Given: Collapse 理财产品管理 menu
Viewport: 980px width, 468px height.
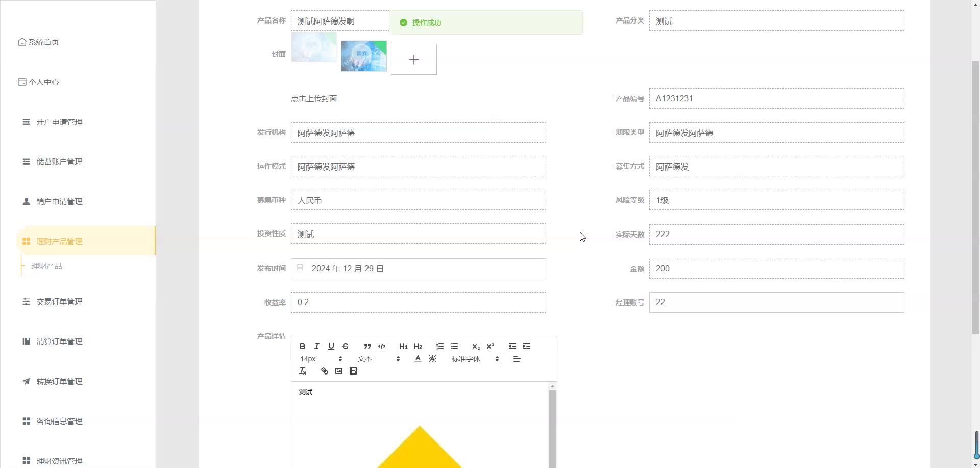Looking at the screenshot, I should tap(86, 241).
